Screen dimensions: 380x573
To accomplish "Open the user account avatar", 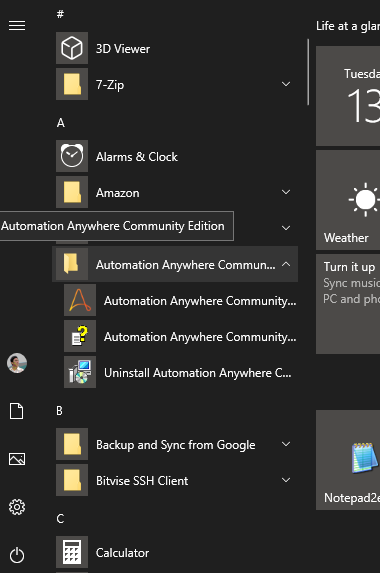I will [17, 363].
